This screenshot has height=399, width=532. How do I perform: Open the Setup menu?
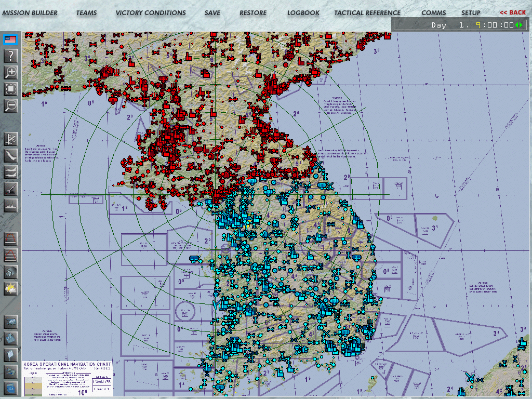(471, 13)
